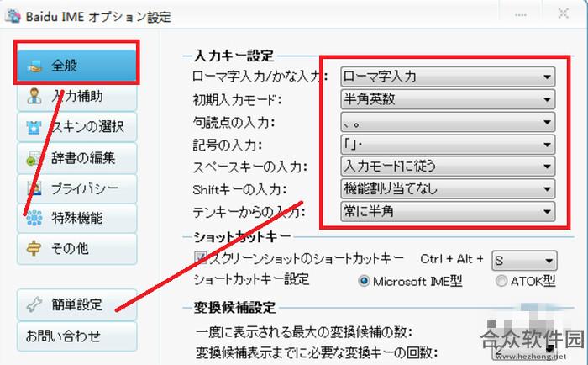Switch to the 特殊機能 tab
Screen dimensions: 588x365
pyautogui.click(x=77, y=218)
